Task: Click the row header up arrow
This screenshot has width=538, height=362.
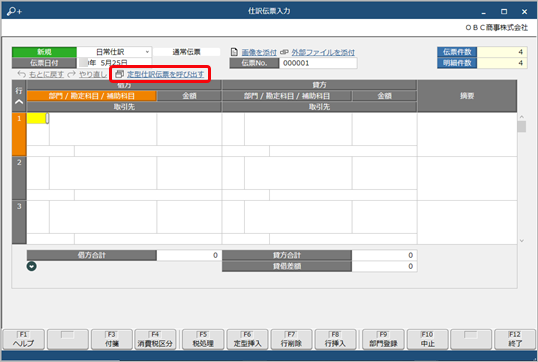Action: click(x=19, y=102)
